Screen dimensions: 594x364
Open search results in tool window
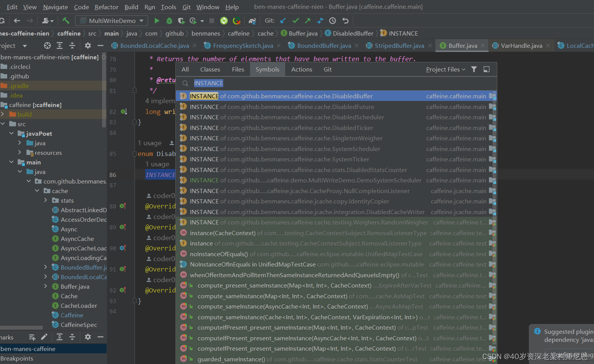[487, 69]
